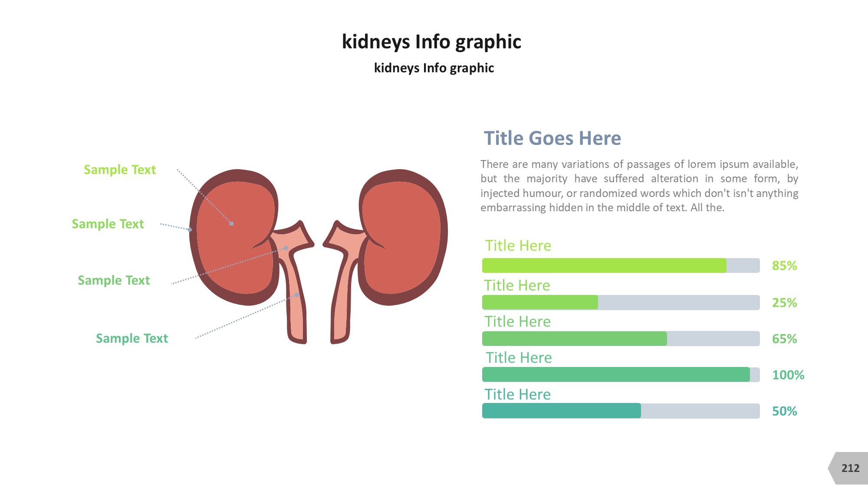Image resolution: width=868 pixels, height=488 pixels.
Task: Click the marker dot on left renal pelvis
Action: [286, 248]
